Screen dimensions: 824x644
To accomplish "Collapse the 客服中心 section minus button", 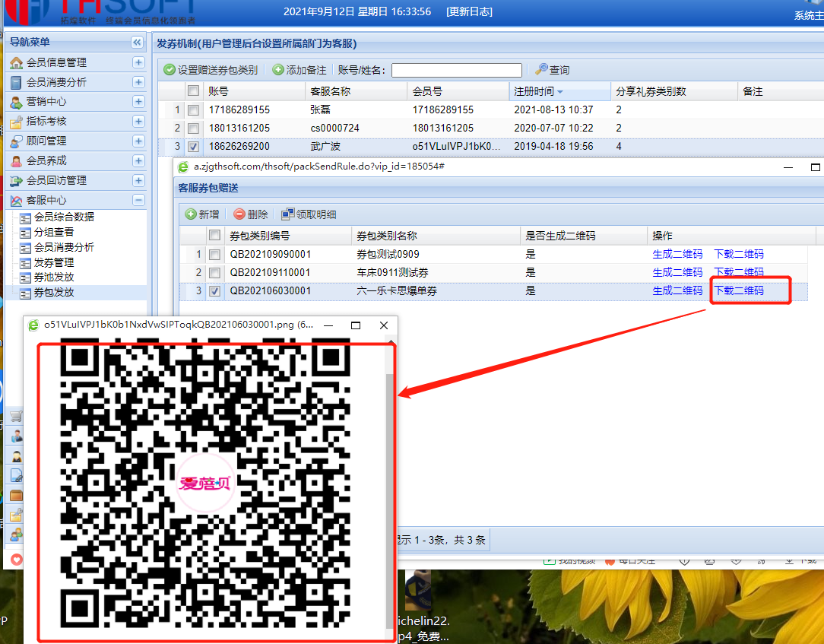I will click(x=138, y=200).
